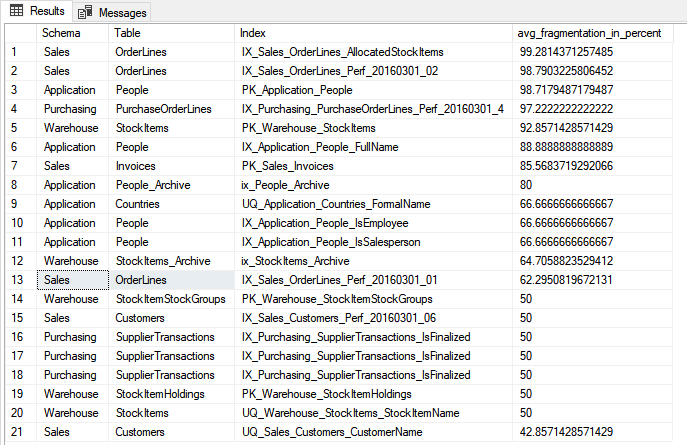
Task: Click fragmentation value 85.5683719292066
Action: click(x=592, y=166)
